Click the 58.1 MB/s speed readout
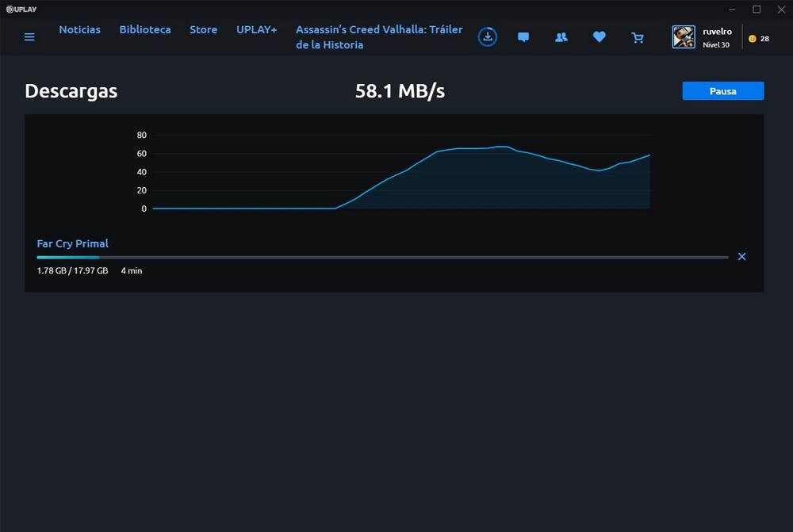The height and width of the screenshot is (532, 793). click(x=400, y=91)
